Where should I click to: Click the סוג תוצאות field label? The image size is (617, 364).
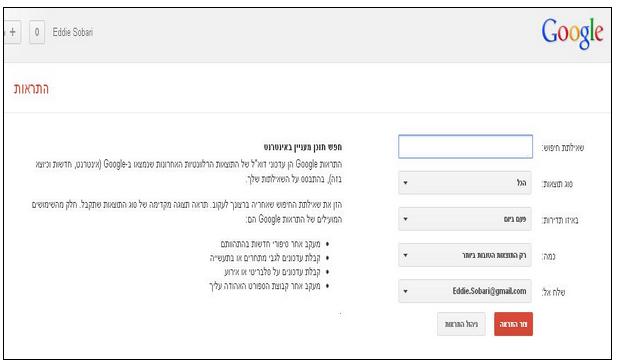[x=558, y=184]
